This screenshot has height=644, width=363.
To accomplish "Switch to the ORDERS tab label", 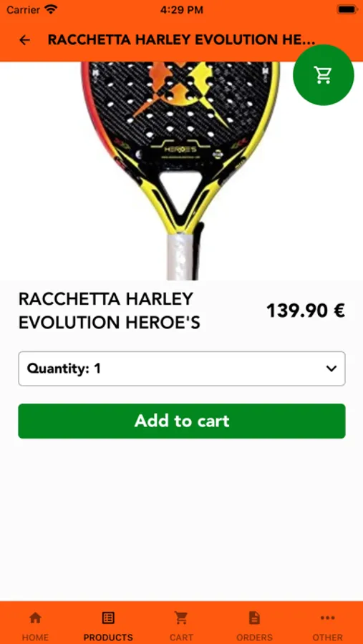I will pos(254,638).
